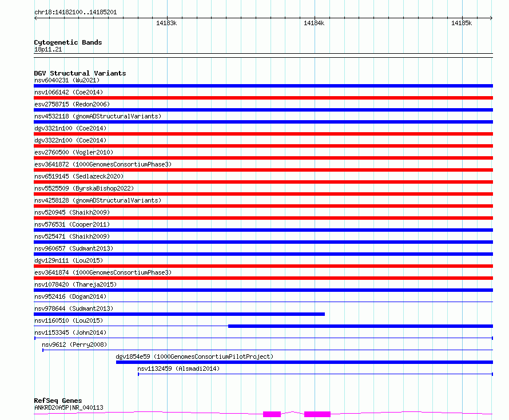Click nsv978644 (Sudmant2013) label

[x=74, y=308]
